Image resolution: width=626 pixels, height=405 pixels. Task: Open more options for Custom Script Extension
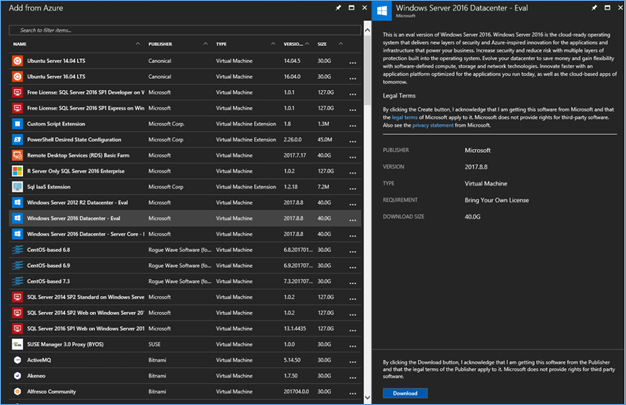pyautogui.click(x=353, y=125)
